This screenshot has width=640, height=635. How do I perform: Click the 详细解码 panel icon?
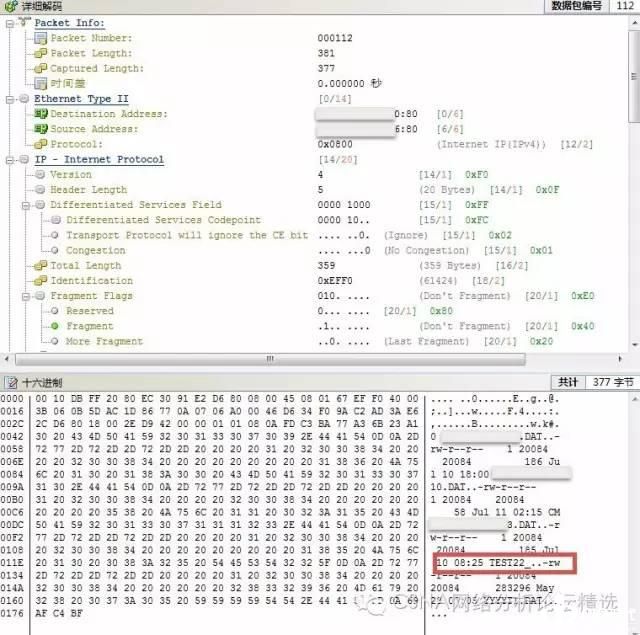11,6
